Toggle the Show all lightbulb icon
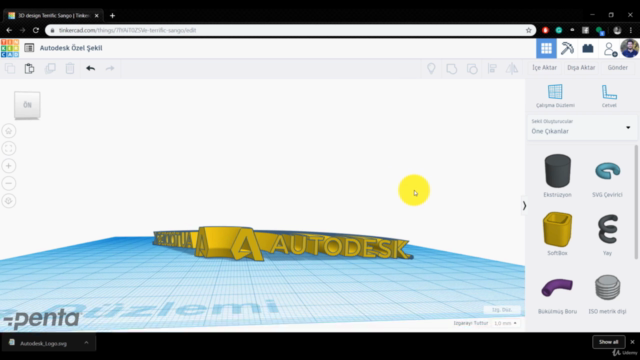Viewport: 640px width, 360px height. 431,68
